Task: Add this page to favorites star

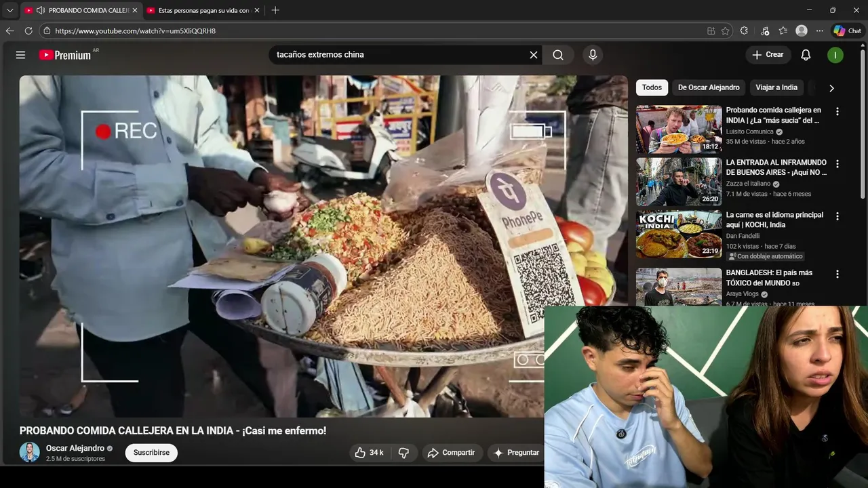Action: point(726,30)
